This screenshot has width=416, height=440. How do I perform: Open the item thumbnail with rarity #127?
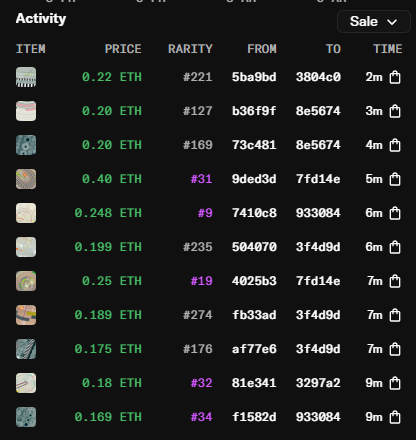[26, 111]
